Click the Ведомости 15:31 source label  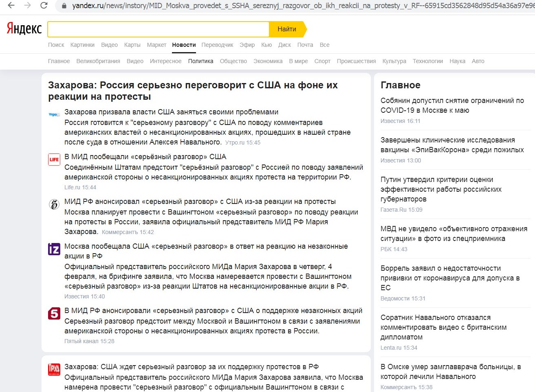(x=403, y=298)
